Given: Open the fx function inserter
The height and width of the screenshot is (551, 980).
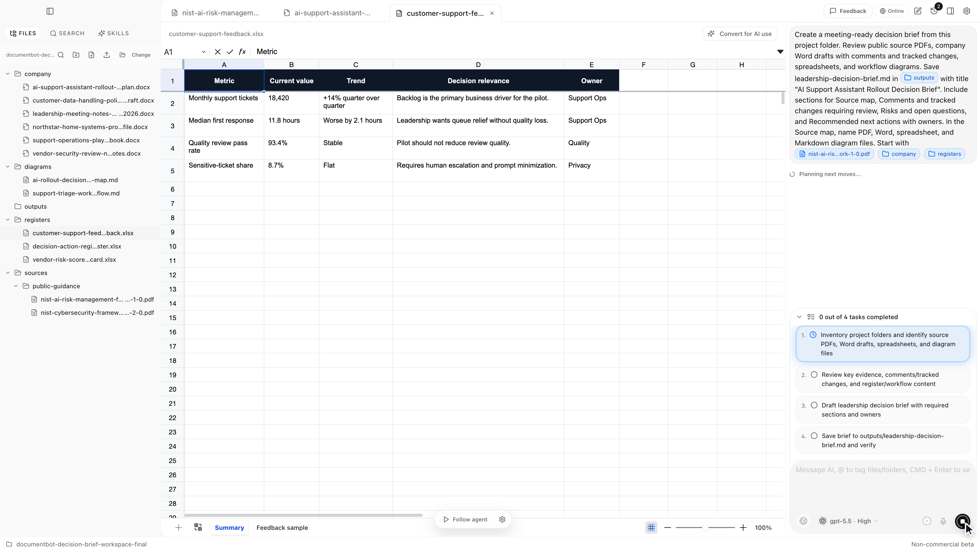Looking at the screenshot, I should 242,52.
